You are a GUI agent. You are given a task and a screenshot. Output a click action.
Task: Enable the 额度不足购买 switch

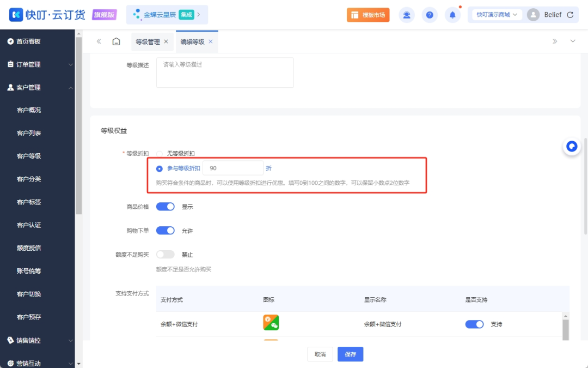tap(165, 254)
